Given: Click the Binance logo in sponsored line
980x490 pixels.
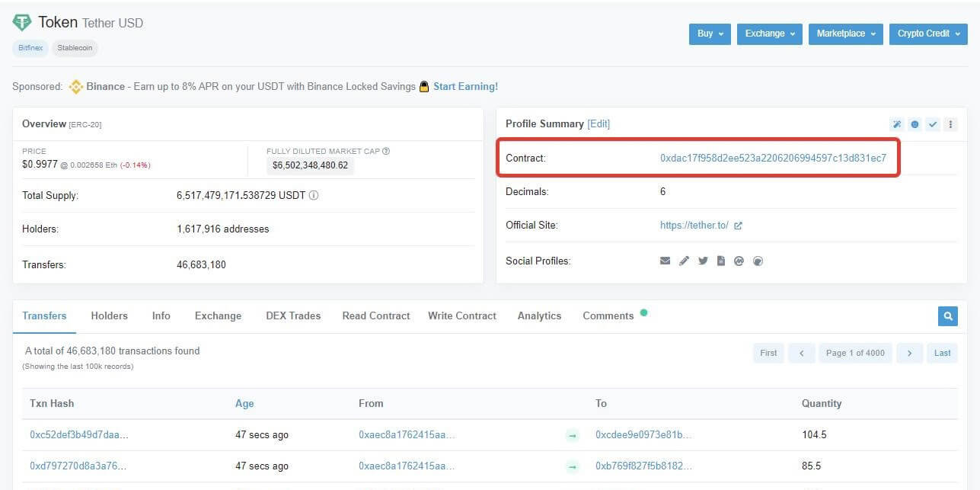Looking at the screenshot, I should pyautogui.click(x=75, y=87).
